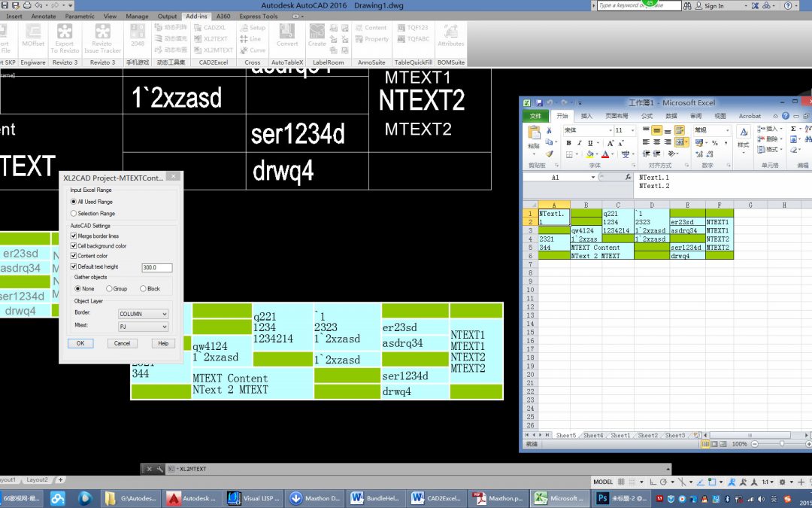The height and width of the screenshot is (508, 812).
Task: Click MODEL button in AutoCAD status bar
Action: (603, 482)
